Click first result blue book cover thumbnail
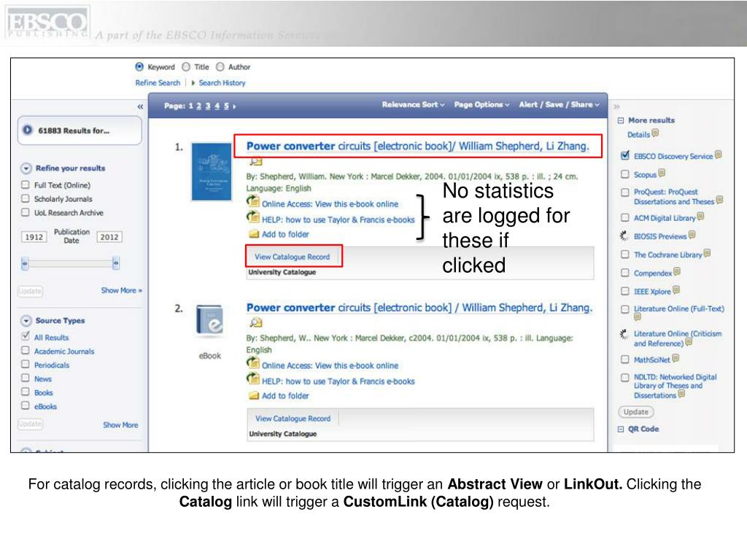 [x=211, y=172]
